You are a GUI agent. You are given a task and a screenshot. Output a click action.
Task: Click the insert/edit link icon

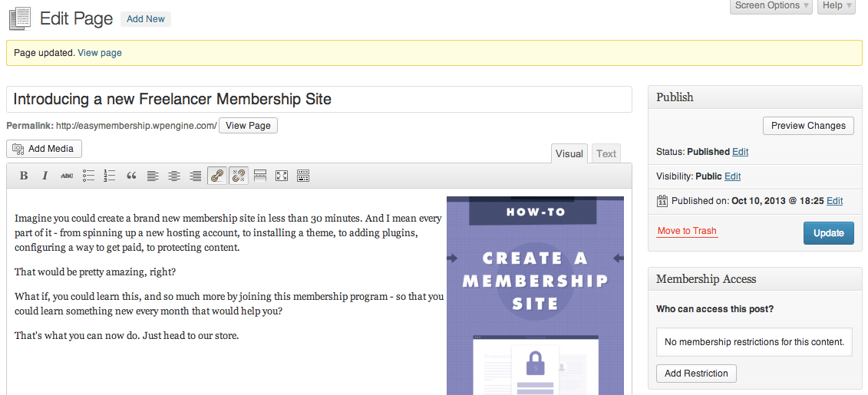217,176
